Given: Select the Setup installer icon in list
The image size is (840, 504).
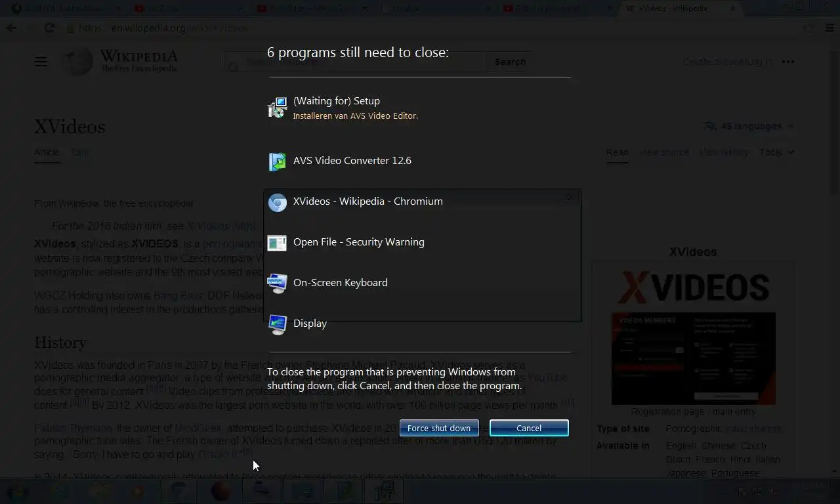Looking at the screenshot, I should point(278,108).
